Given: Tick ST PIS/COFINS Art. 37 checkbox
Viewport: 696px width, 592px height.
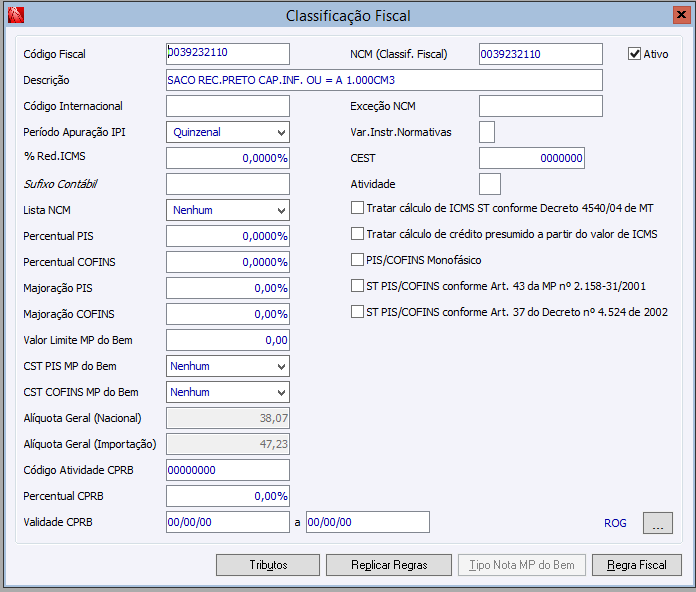Looking at the screenshot, I should pyautogui.click(x=358, y=312).
